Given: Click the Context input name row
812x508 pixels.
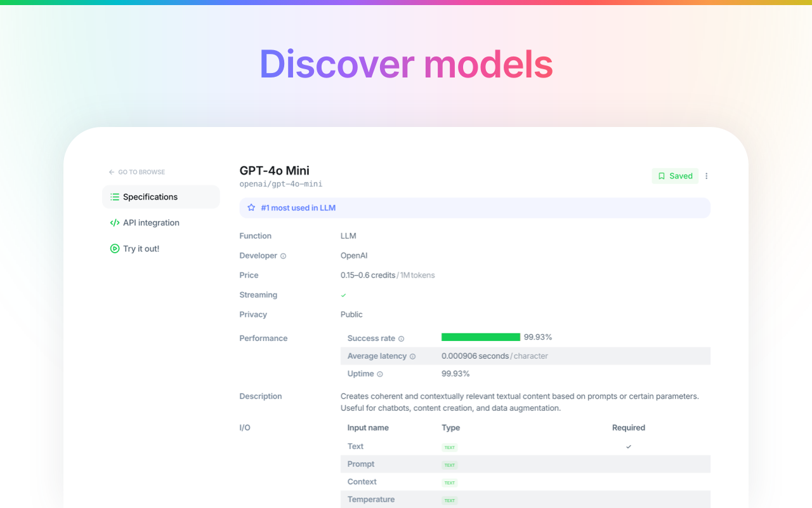Looking at the screenshot, I should tap(525, 482).
